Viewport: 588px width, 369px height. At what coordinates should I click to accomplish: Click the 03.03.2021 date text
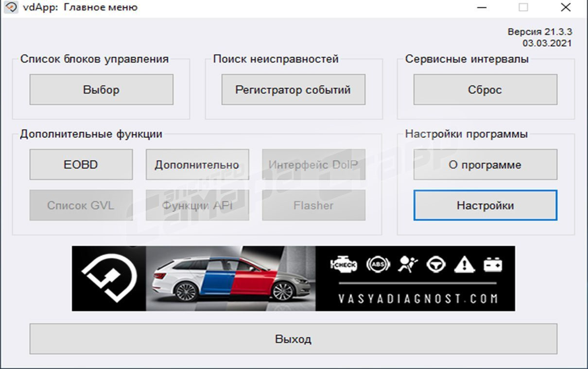tap(547, 43)
